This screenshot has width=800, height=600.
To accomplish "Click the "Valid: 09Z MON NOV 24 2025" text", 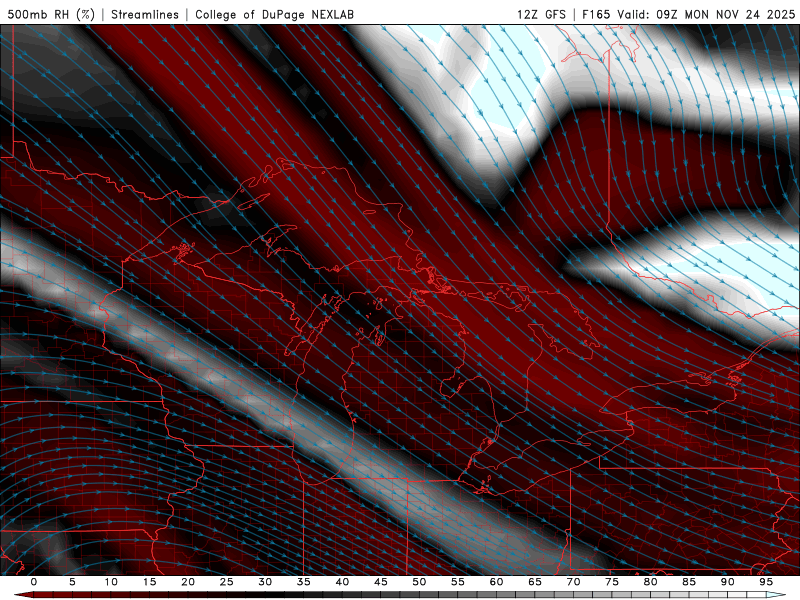I will 706,14.
